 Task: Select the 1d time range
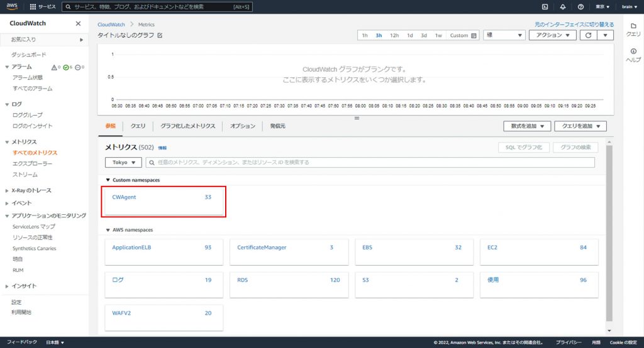click(x=410, y=36)
